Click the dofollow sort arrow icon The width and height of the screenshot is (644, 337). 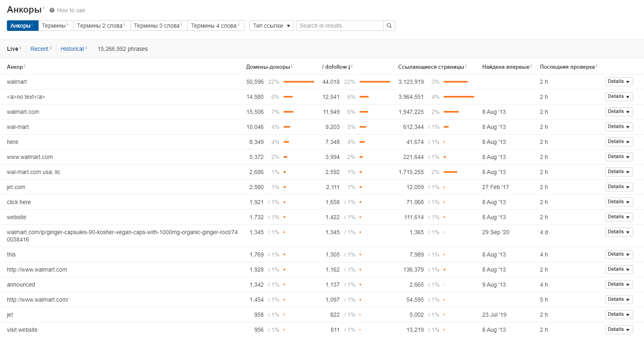point(349,67)
